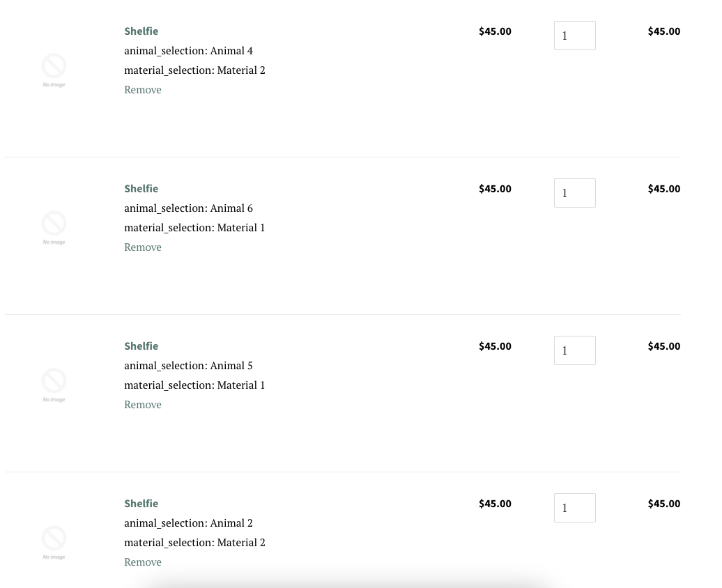Viewport: 722px width, 588px height.
Task: Focus the quantity field for Animal 5 item
Action: [574, 350]
